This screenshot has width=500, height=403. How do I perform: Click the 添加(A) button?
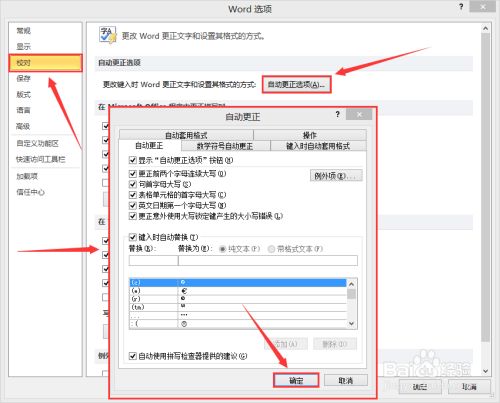point(286,344)
